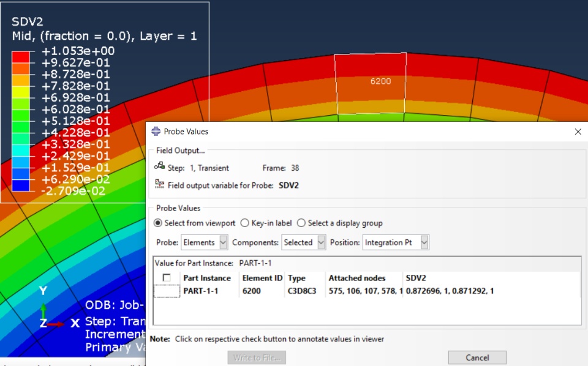Open the step and frame selector icon

coord(159,166)
